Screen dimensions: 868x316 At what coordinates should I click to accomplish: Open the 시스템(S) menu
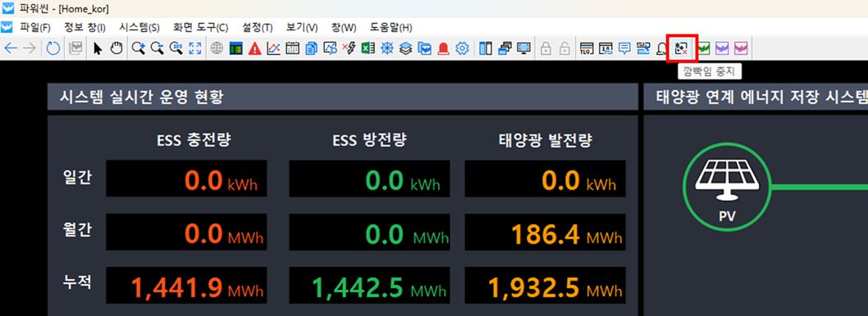pyautogui.click(x=139, y=27)
